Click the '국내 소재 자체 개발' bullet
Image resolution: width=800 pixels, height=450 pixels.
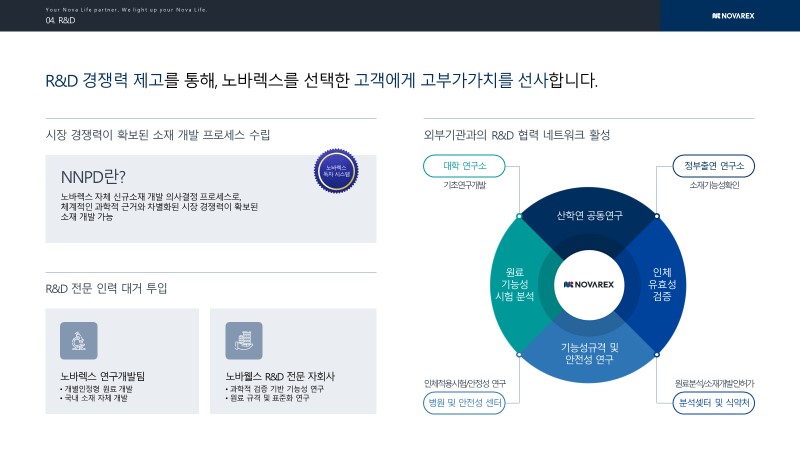click(x=94, y=398)
